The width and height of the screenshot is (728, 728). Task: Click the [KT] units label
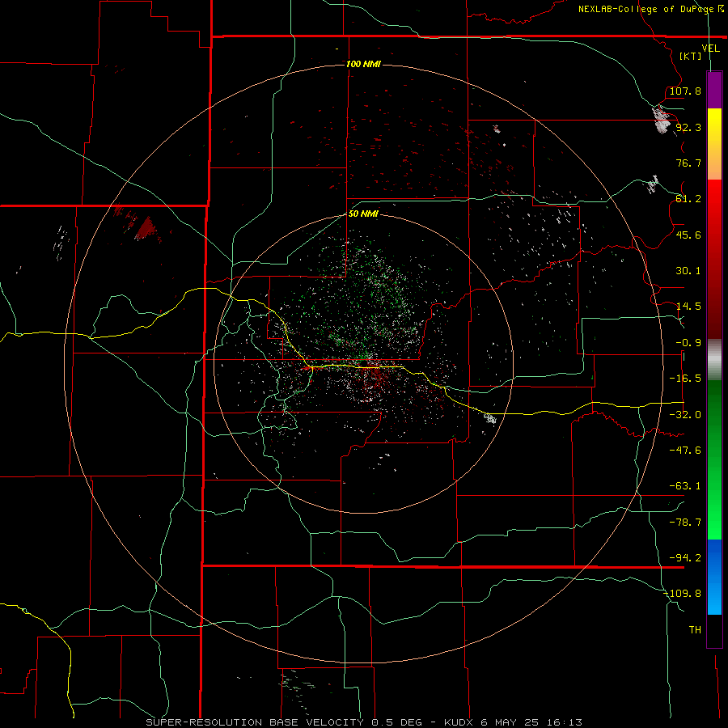(691, 56)
